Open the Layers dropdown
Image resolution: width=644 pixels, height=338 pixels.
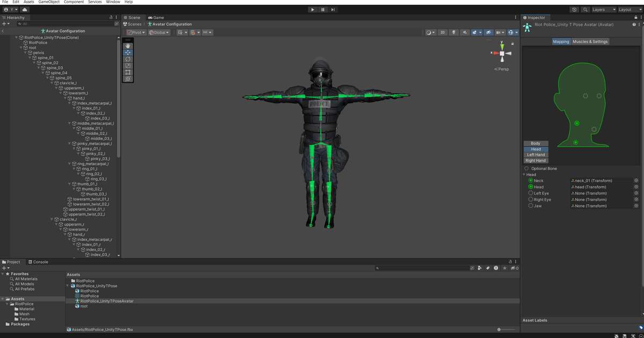(604, 10)
